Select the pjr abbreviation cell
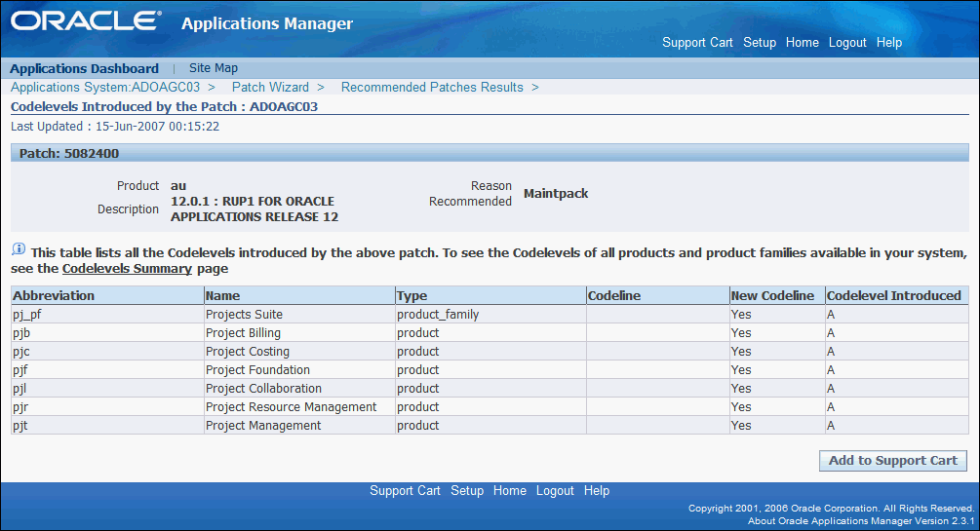 tap(107, 406)
